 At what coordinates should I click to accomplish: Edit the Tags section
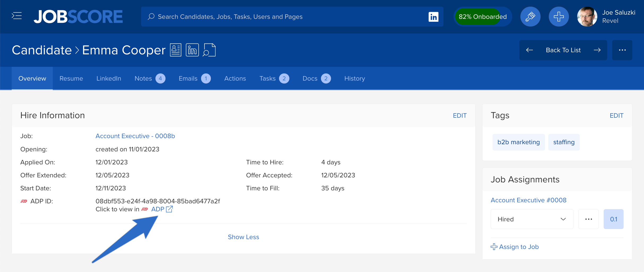pos(616,116)
